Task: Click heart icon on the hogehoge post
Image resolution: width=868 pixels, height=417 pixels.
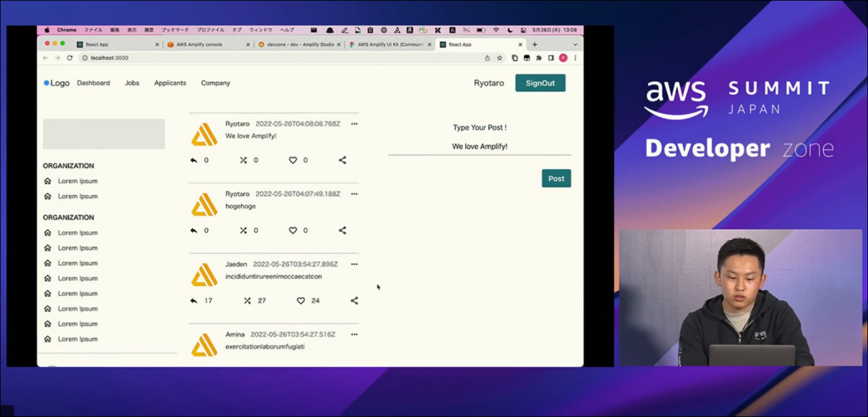Action: tap(293, 230)
